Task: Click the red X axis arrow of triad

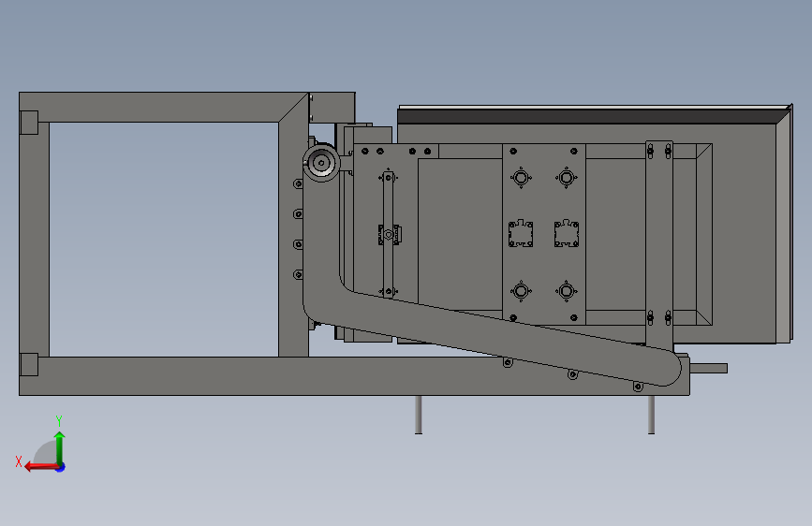Action: 40,467
